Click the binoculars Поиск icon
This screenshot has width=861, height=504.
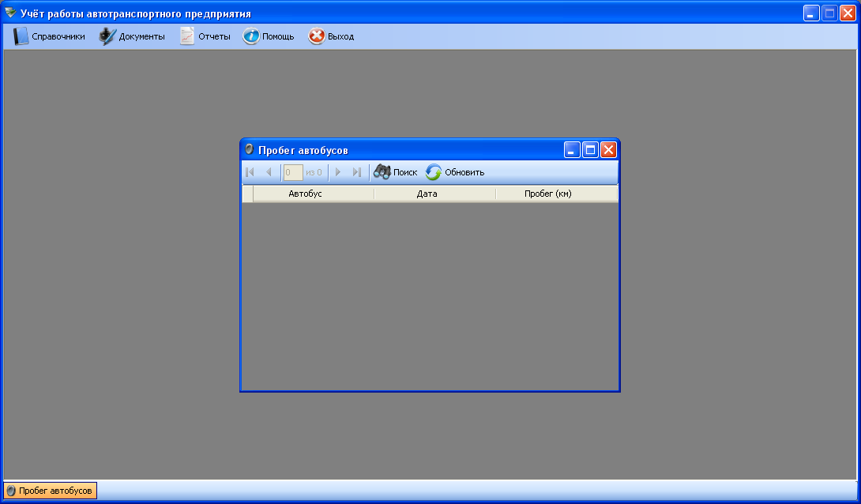point(382,172)
